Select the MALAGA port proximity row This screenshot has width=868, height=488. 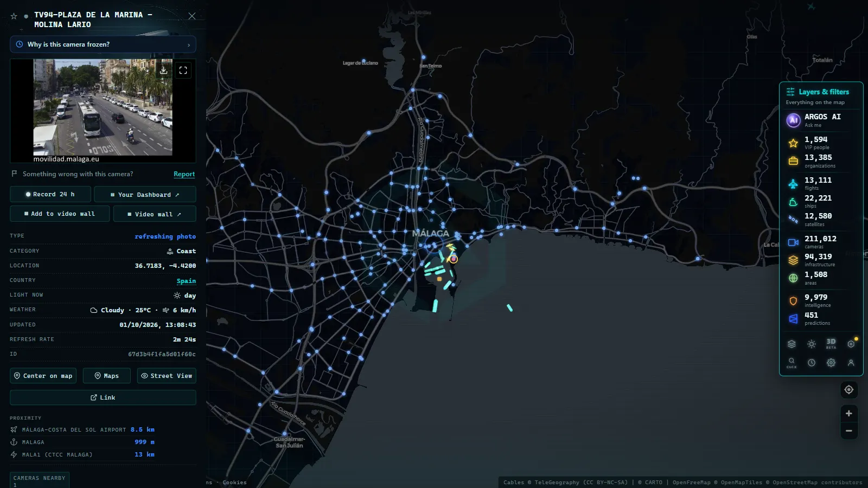point(82,442)
